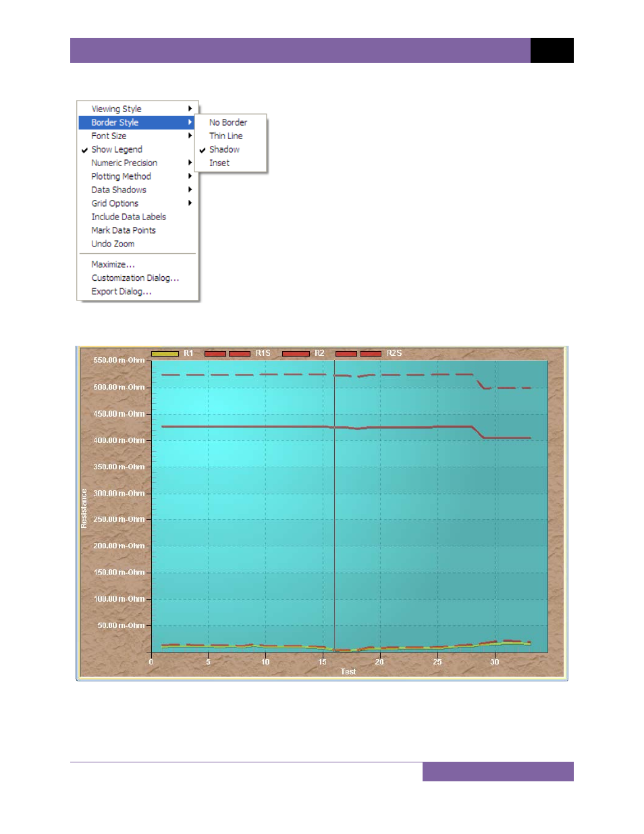Click X-axis tick label 25
The height and width of the screenshot is (834, 644).
(x=437, y=662)
